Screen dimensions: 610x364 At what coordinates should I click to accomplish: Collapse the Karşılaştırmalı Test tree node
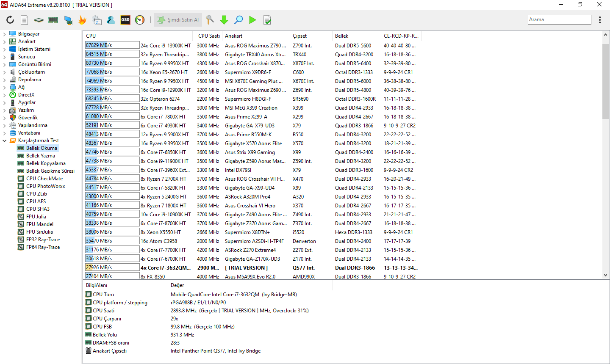pyautogui.click(x=5, y=141)
